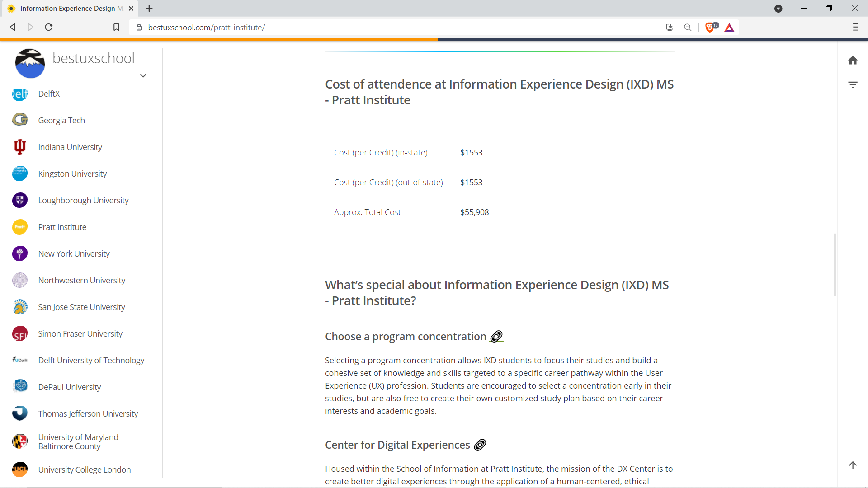This screenshot has width=868, height=488.
Task: Click the page vertical scrollbar thumb
Action: click(835, 264)
